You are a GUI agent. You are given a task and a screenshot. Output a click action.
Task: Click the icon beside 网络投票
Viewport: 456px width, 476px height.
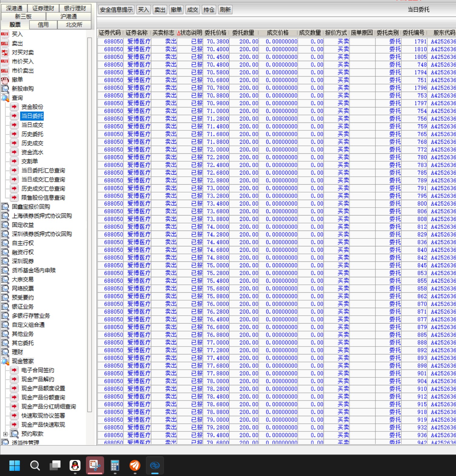click(x=5, y=288)
